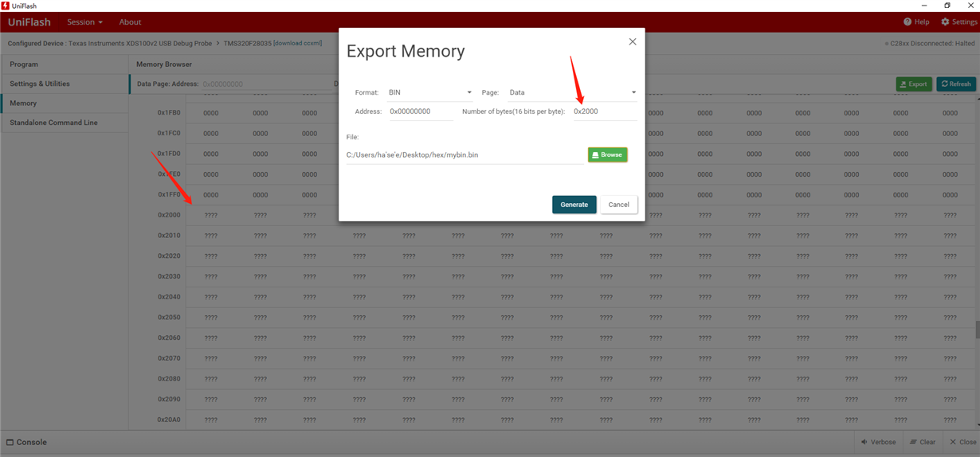Image resolution: width=980 pixels, height=457 pixels.
Task: Click memory row address 0x2090
Action: 169,399
